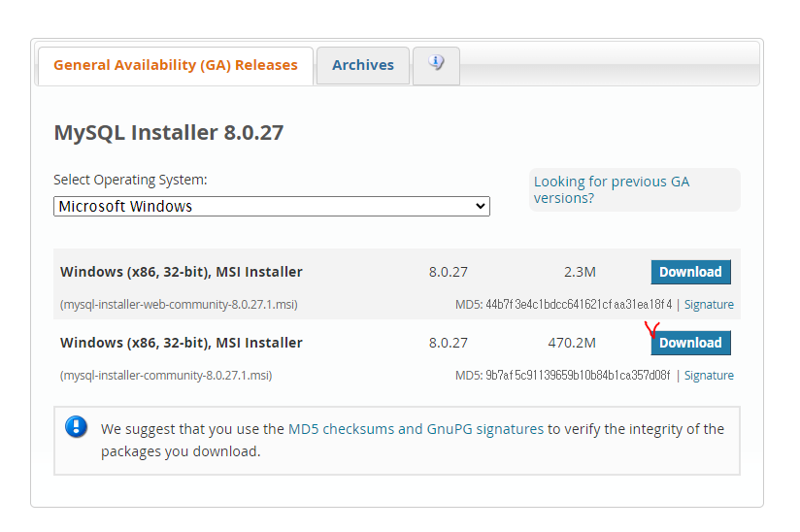Download the 2.3M web community installer
Viewport: 800px width, 532px height.
[690, 272]
